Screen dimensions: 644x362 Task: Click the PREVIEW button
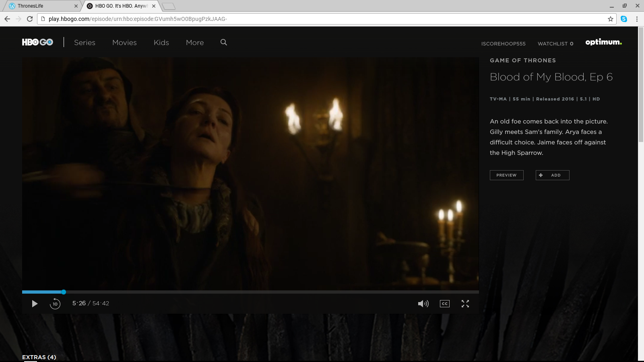coord(506,175)
